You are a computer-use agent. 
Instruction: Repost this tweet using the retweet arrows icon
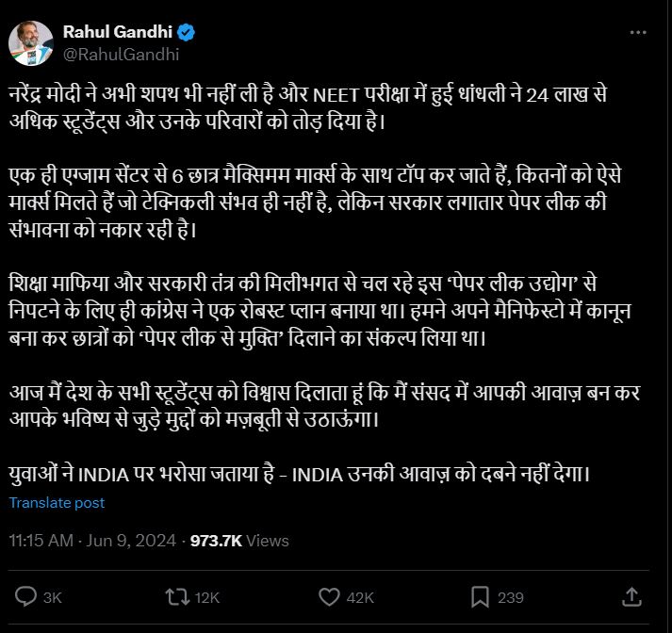click(x=176, y=596)
